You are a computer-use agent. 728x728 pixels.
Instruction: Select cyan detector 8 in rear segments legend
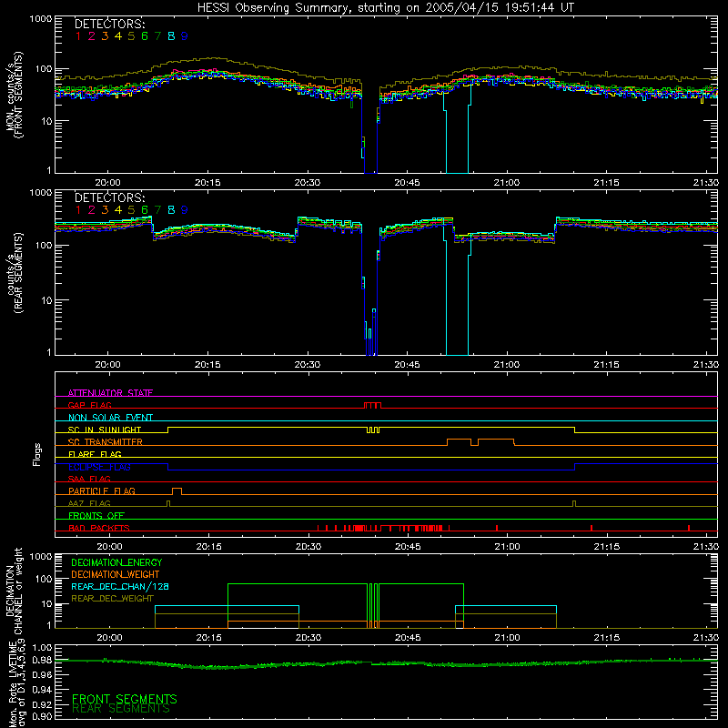pos(171,210)
